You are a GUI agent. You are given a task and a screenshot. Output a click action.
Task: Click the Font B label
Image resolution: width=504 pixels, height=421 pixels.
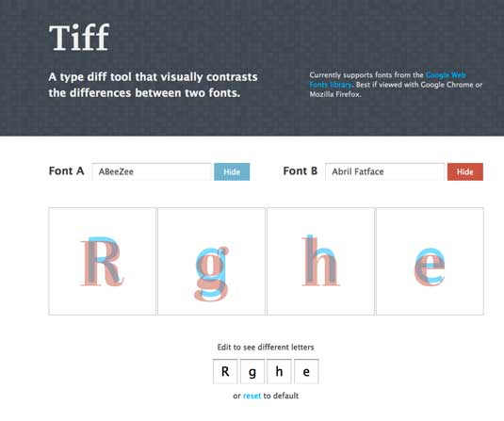coord(301,171)
